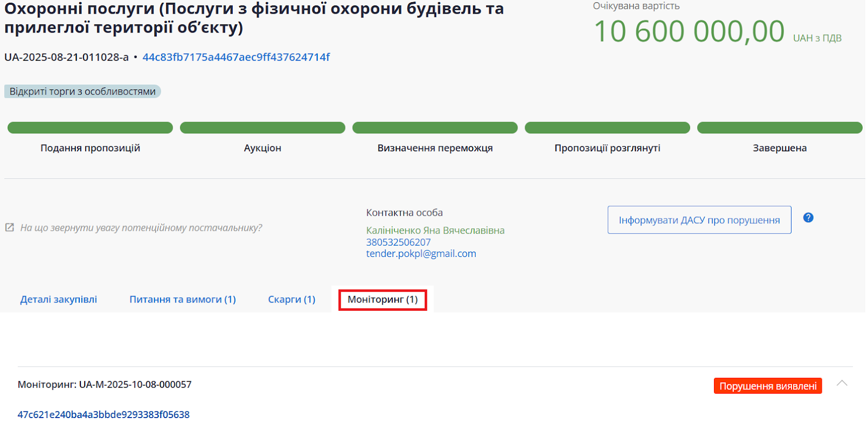Open the Деталі закупівлі tab
868x424 pixels.
click(x=59, y=299)
